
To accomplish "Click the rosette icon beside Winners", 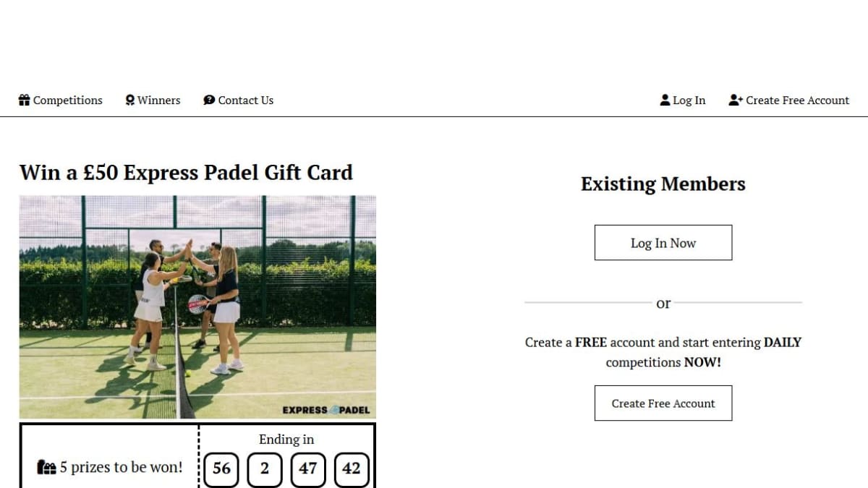I will click(x=130, y=100).
